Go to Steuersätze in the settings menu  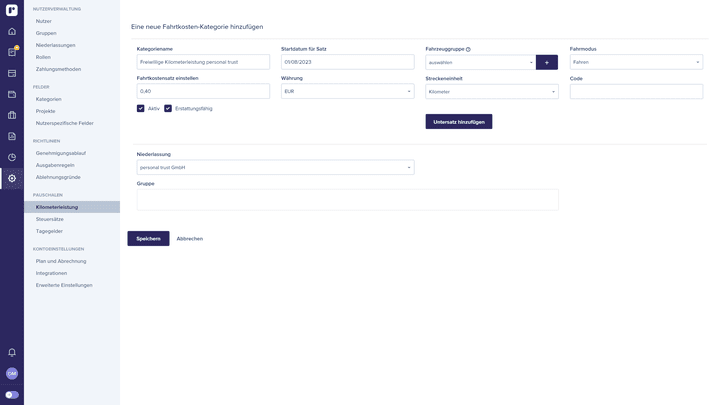pos(50,219)
